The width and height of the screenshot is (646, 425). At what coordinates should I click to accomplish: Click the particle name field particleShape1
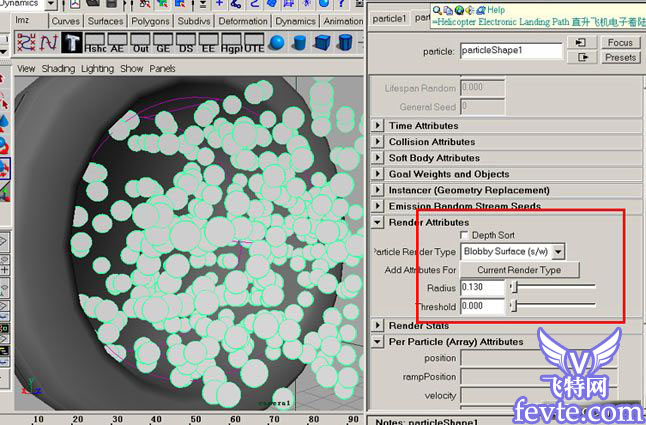coord(511,51)
